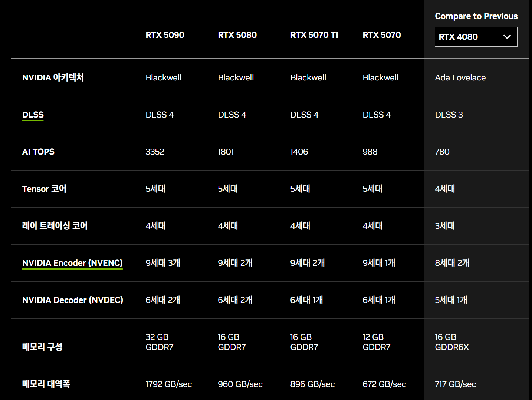This screenshot has height=400, width=532.
Task: Click the AI TOPS value 1406
Action: (x=299, y=152)
